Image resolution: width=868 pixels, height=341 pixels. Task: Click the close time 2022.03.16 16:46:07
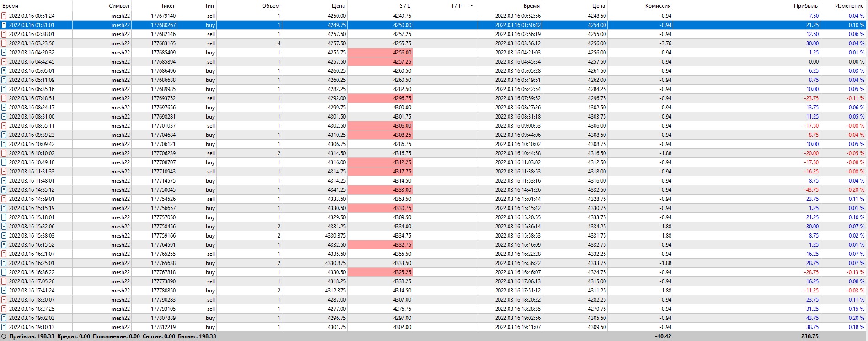(518, 272)
